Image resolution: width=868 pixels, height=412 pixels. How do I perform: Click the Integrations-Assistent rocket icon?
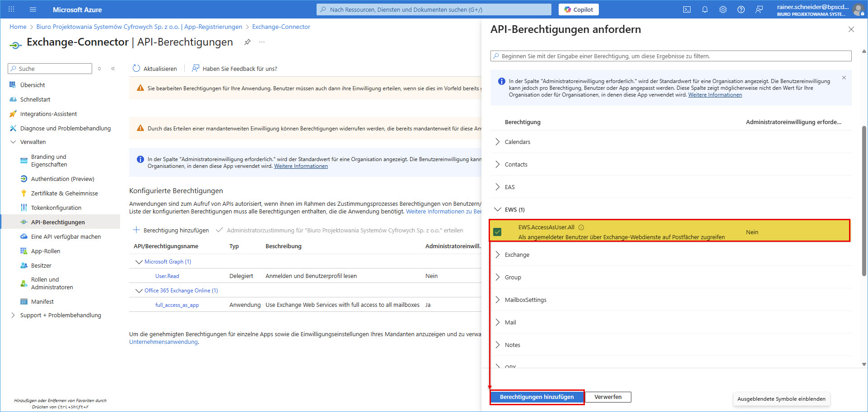[x=13, y=114]
